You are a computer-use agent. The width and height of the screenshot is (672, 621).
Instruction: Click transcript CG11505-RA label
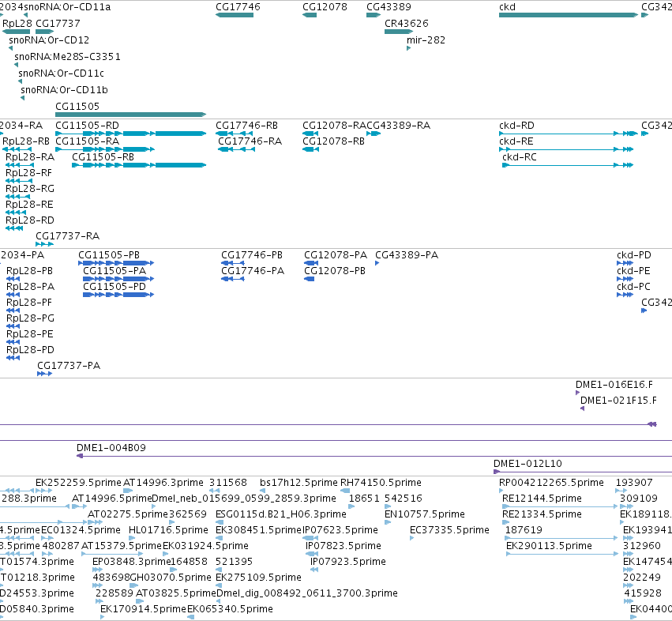pos(88,141)
